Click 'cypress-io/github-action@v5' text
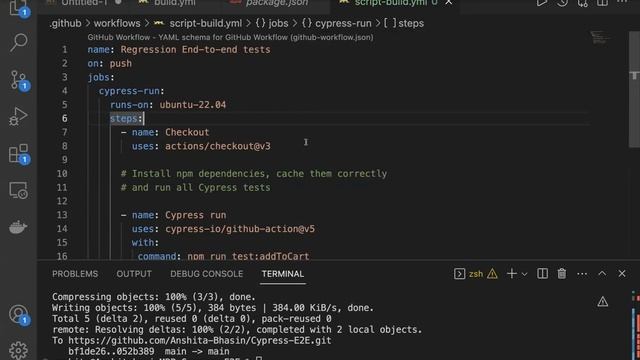 point(240,229)
